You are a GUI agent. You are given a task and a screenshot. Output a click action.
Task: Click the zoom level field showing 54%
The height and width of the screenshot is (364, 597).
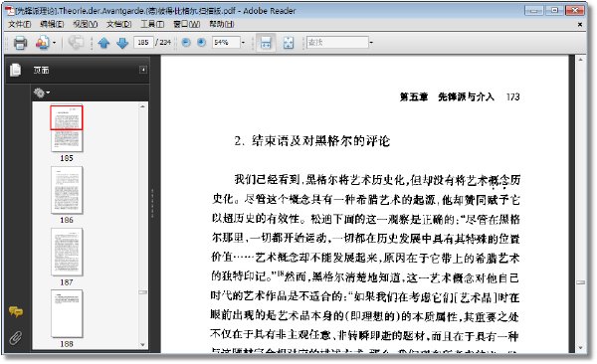click(x=226, y=42)
